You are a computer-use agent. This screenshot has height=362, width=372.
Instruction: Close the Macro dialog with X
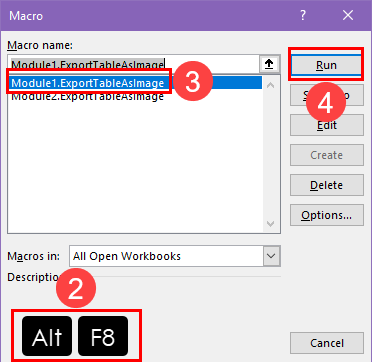tap(348, 15)
